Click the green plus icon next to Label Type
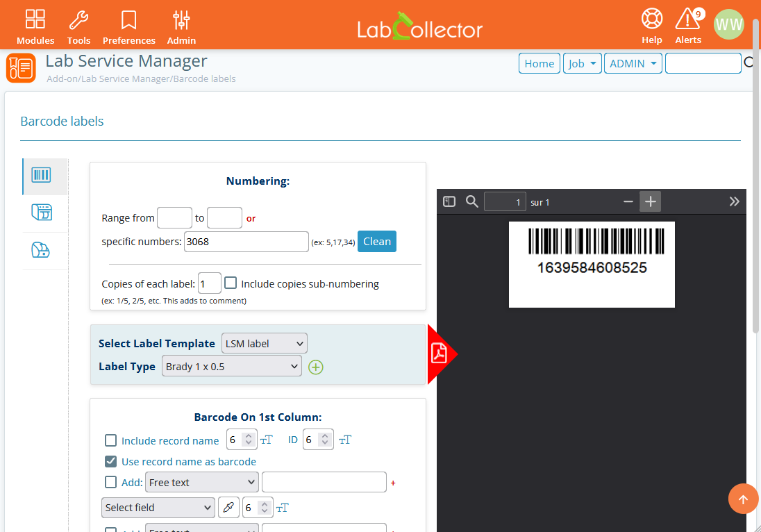 tap(316, 367)
